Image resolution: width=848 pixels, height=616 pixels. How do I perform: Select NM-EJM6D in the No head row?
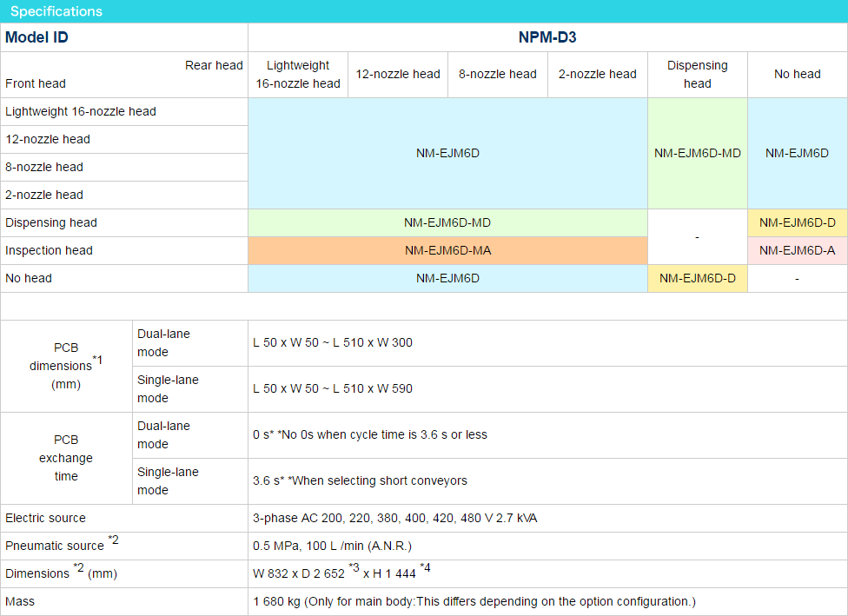447,279
